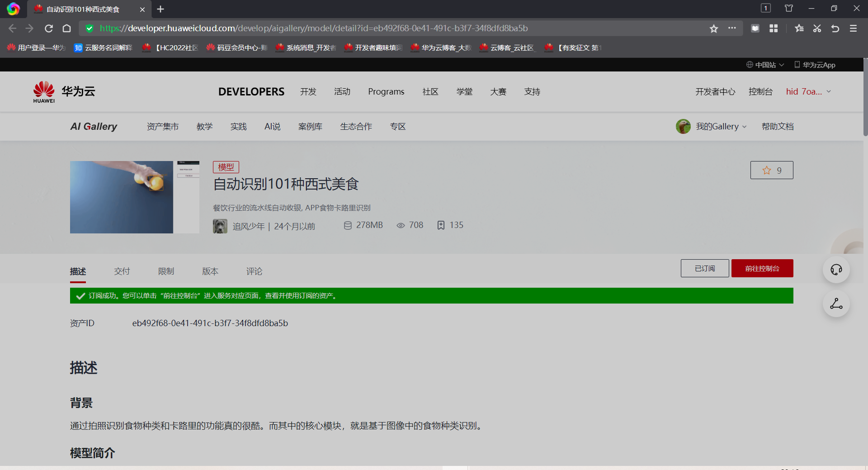Image resolution: width=868 pixels, height=470 pixels.
Task: Open the 活动 navigation menu
Action: 342,92
